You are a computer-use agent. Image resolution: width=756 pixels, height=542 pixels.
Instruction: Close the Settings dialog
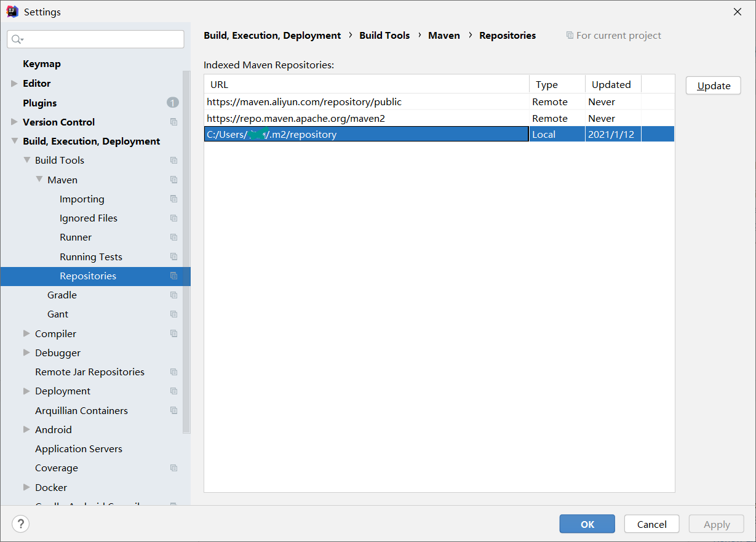tap(737, 12)
